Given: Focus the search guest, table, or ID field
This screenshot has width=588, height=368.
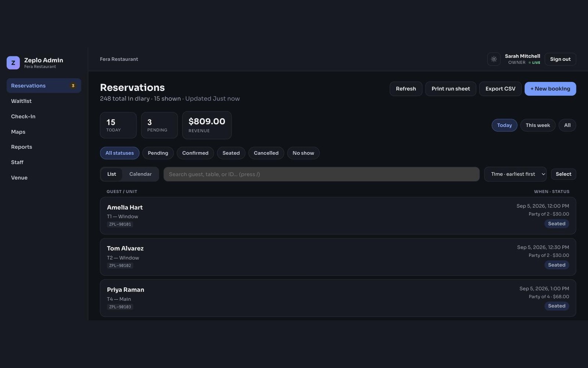Looking at the screenshot, I should click(322, 174).
